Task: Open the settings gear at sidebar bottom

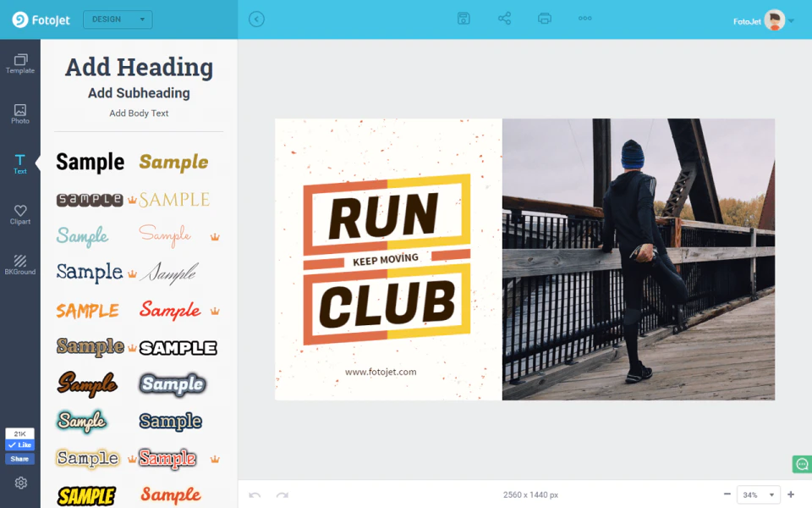Action: pos(19,483)
